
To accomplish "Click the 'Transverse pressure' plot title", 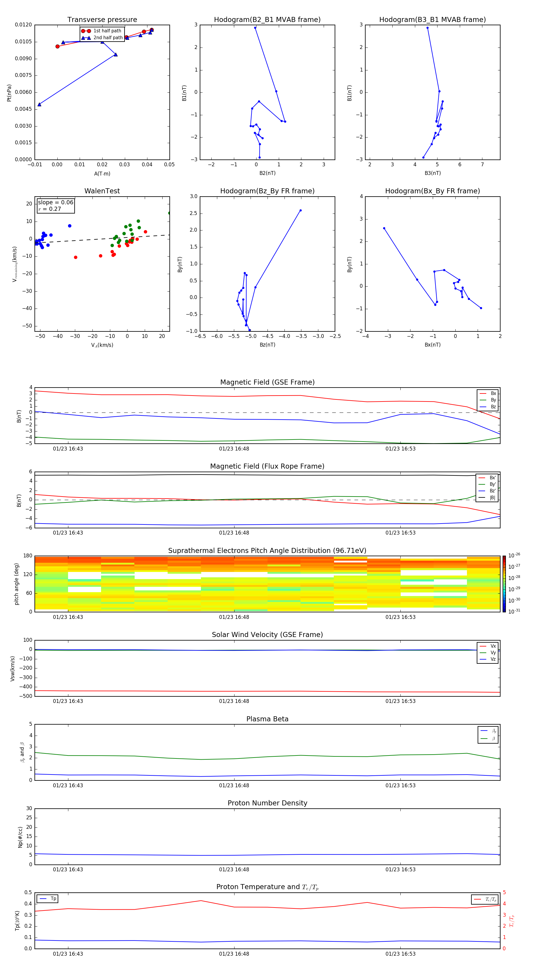I will (102, 20).
